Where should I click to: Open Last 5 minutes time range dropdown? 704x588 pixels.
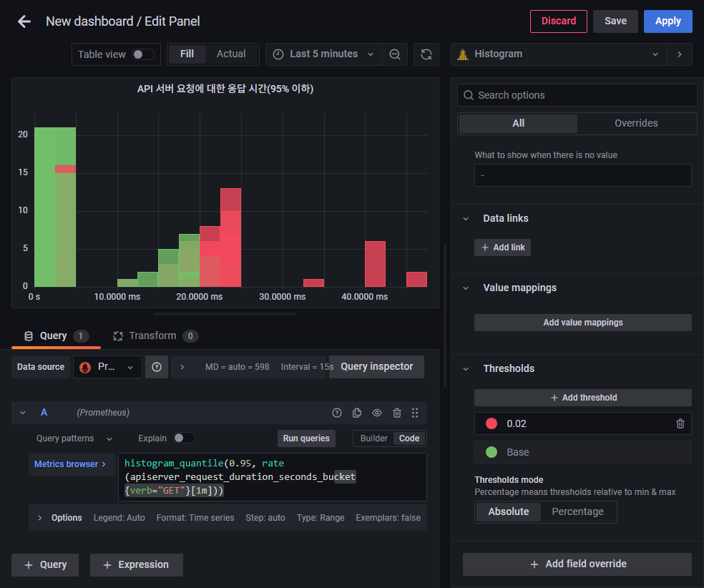(x=323, y=54)
